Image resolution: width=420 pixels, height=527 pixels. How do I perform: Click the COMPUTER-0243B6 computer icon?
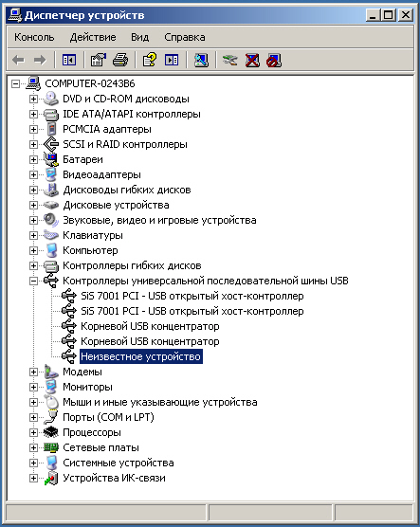[33, 83]
